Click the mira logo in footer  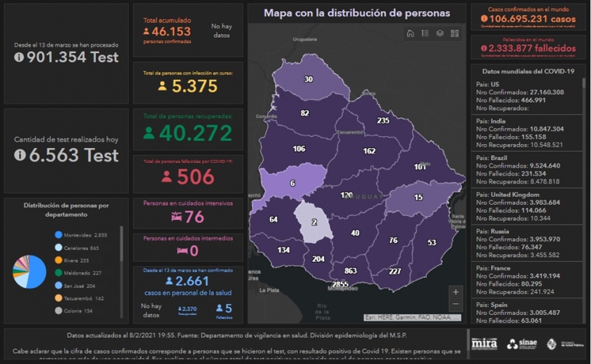[x=484, y=343]
